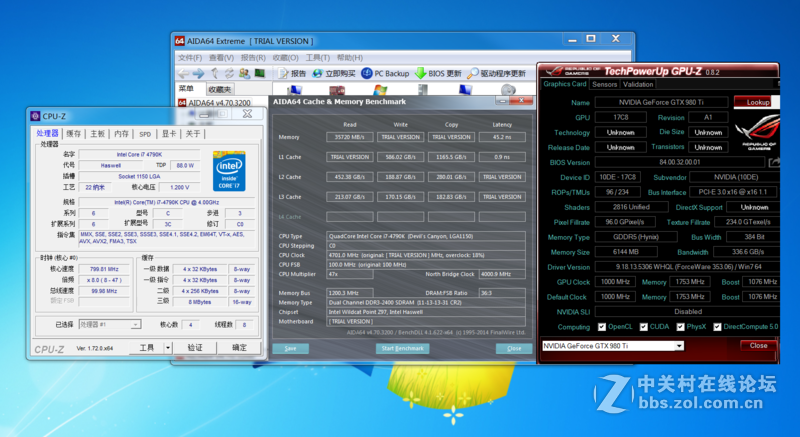Screen dimensions: 800x437
Task: Open 查看(V) menu in AIDA64
Action: (x=221, y=58)
